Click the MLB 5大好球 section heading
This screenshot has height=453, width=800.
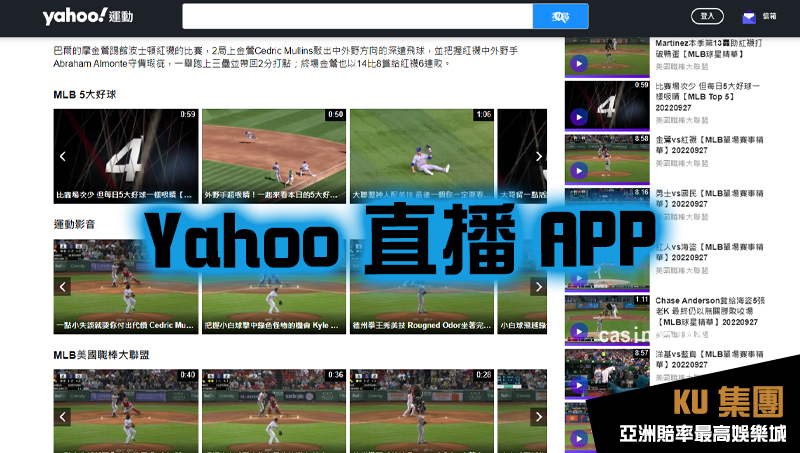[85, 94]
